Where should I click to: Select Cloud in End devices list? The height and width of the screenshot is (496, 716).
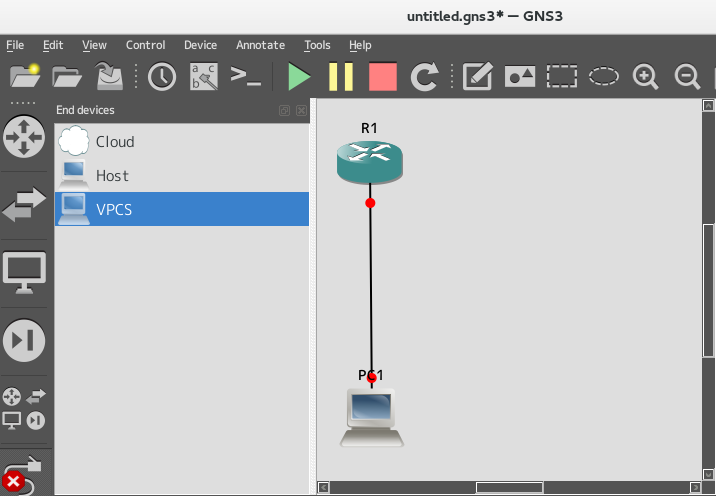(x=115, y=142)
